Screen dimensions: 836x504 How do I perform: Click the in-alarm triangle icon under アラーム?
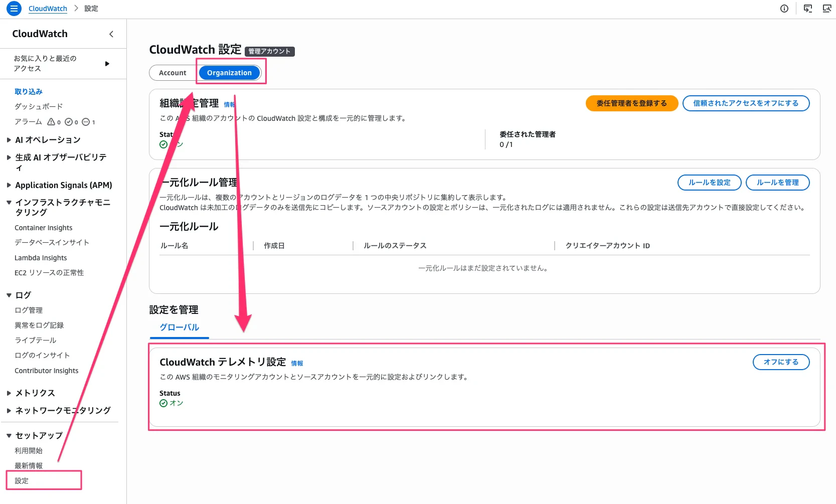[x=51, y=122]
